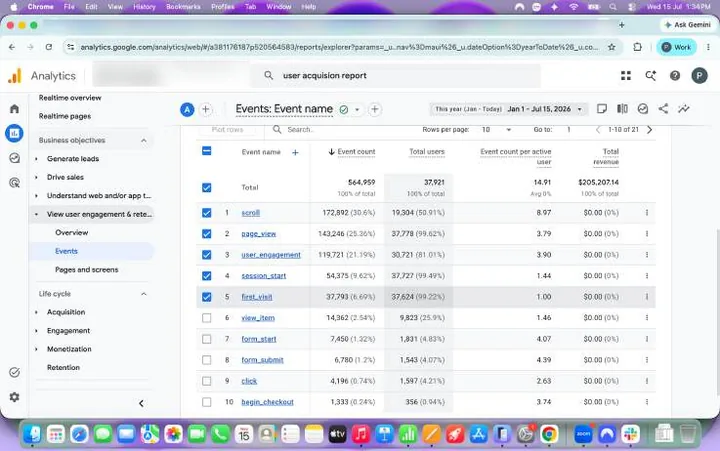720x451 pixels.
Task: Click the Google apps grid icon
Action: coord(626,75)
